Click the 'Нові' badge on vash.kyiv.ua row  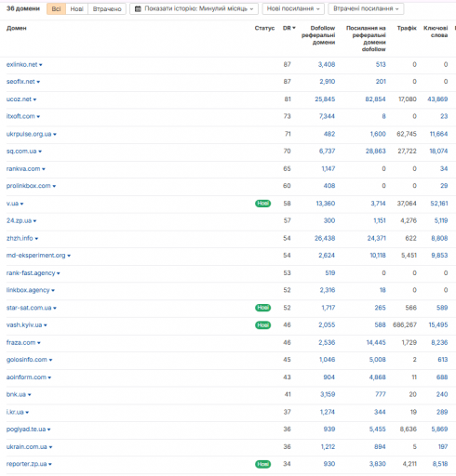[x=262, y=325]
